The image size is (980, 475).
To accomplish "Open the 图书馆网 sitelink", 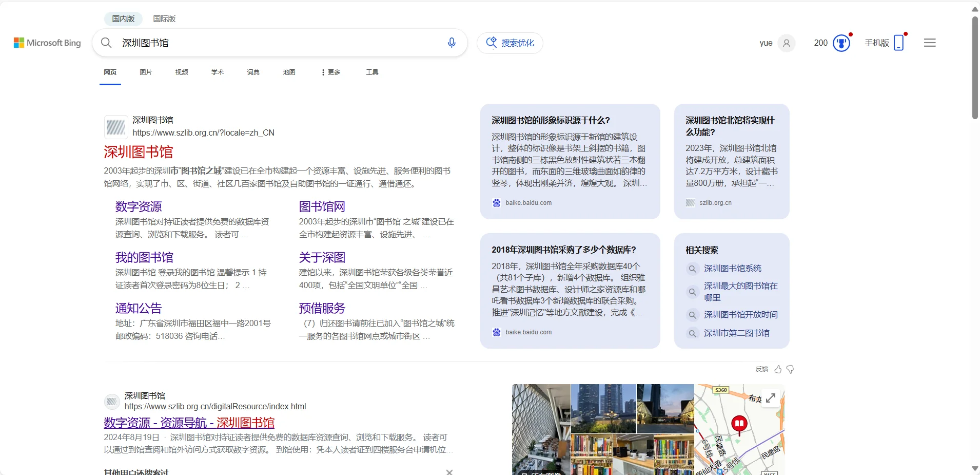I will pos(322,206).
